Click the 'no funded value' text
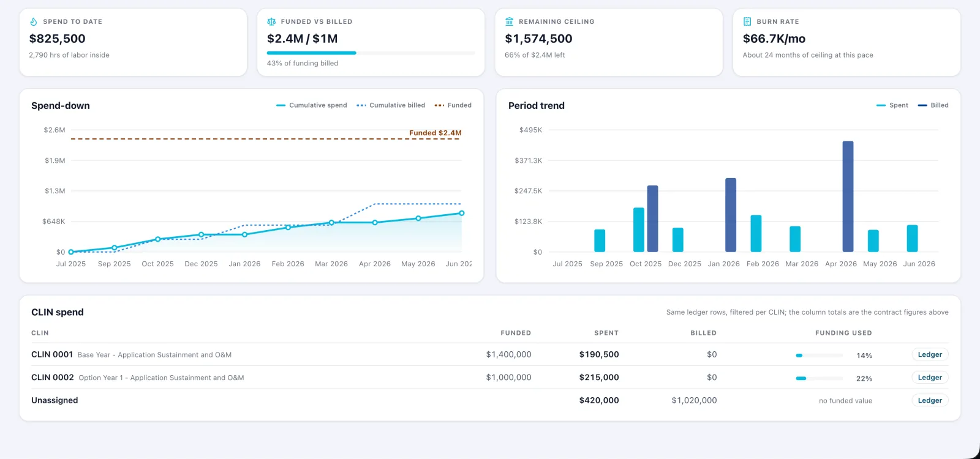Image resolution: width=980 pixels, height=459 pixels. click(845, 401)
